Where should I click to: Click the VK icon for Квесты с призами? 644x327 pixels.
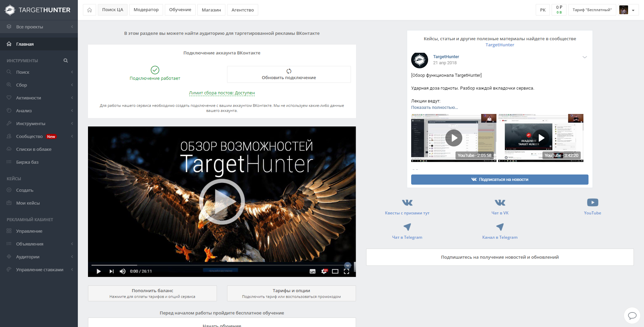tap(407, 203)
